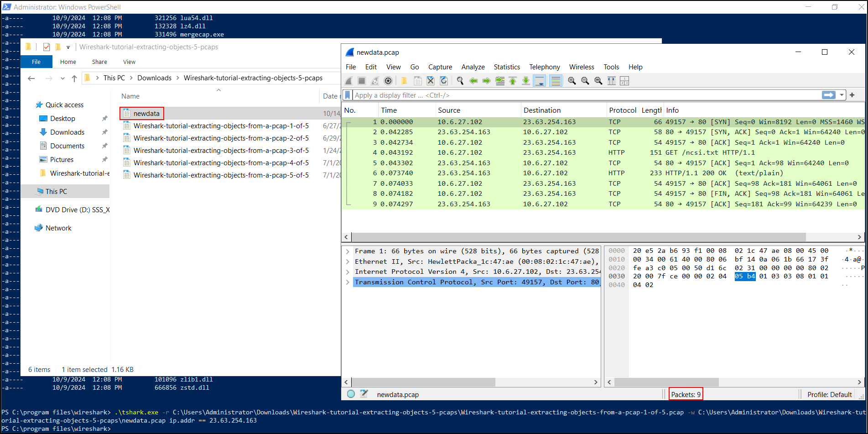Open the Telephony menu
Image resolution: width=868 pixels, height=434 pixels.
[x=545, y=67]
